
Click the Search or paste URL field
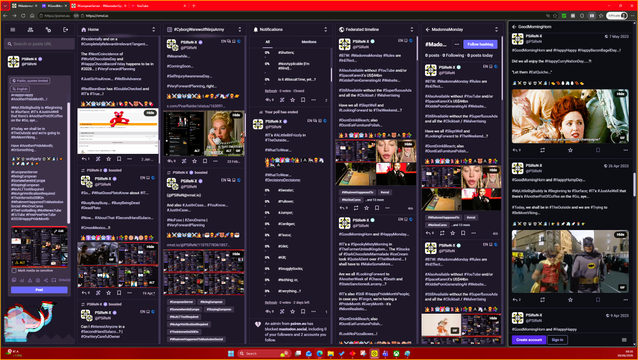click(x=39, y=44)
